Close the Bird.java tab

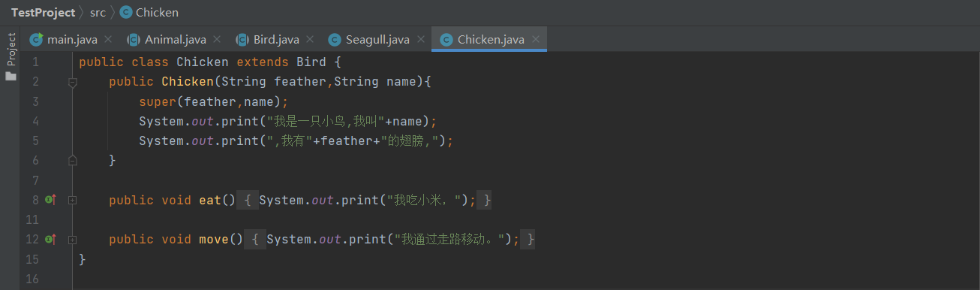[310, 39]
